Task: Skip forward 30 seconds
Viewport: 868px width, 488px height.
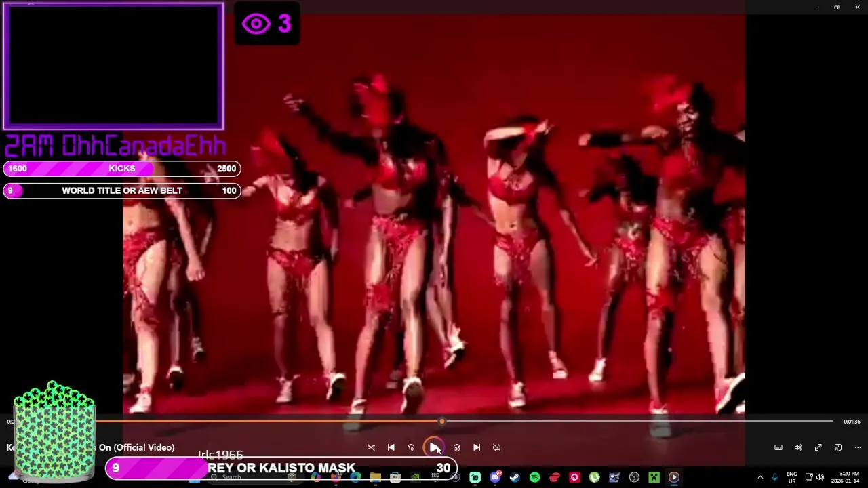Action: point(457,447)
